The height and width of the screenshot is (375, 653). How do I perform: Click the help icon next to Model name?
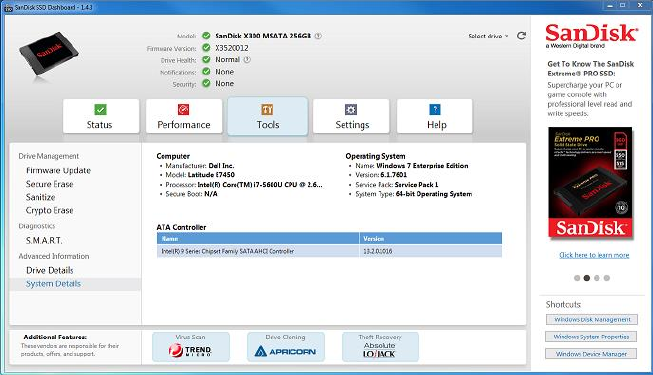point(318,36)
